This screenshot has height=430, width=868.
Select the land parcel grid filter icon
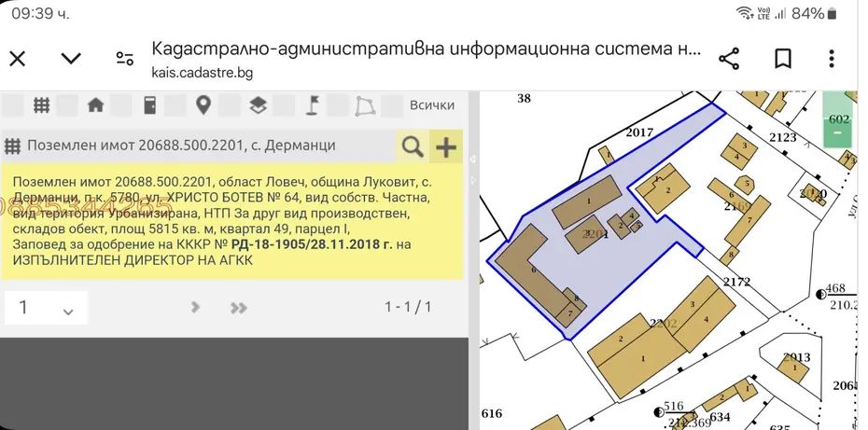(41, 105)
